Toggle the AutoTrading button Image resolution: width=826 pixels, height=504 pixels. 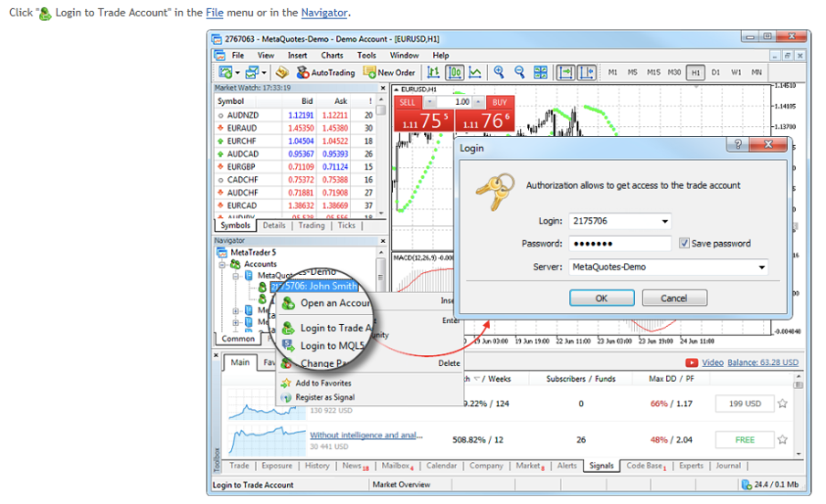(325, 72)
